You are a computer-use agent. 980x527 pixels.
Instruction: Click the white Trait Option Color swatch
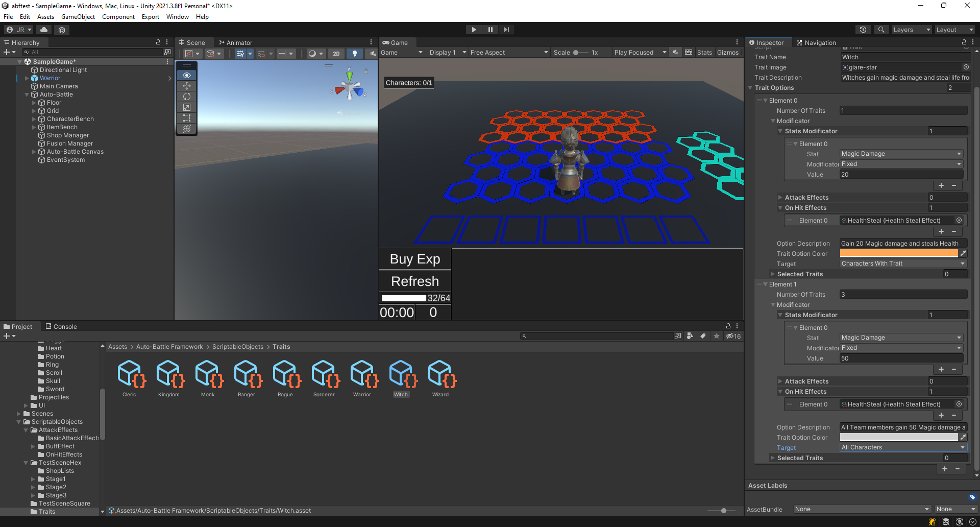tap(899, 437)
